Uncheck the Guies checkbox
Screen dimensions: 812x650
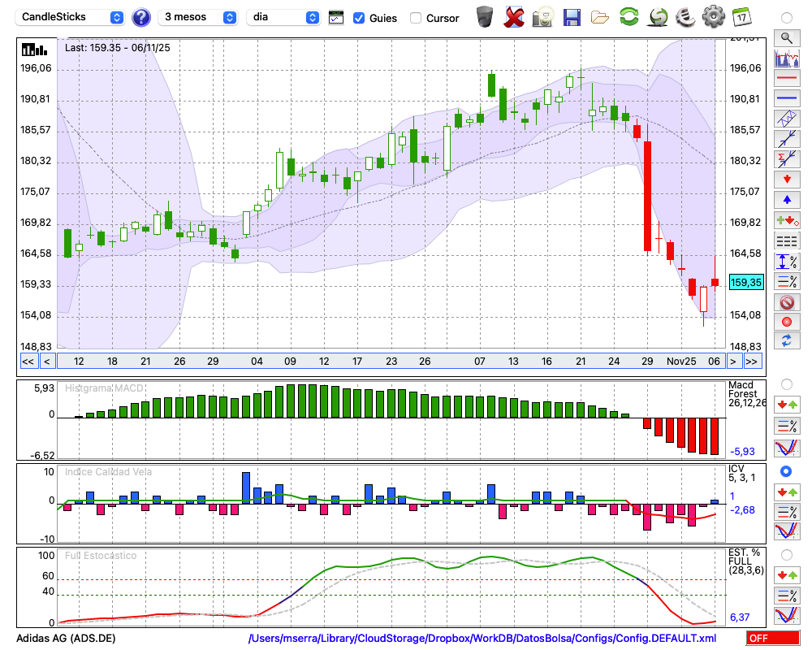coord(358,18)
